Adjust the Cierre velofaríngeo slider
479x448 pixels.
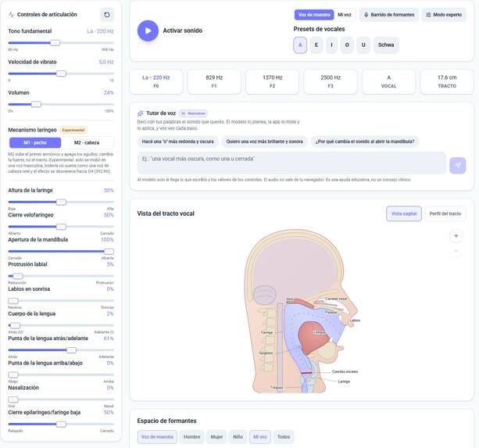point(61,227)
